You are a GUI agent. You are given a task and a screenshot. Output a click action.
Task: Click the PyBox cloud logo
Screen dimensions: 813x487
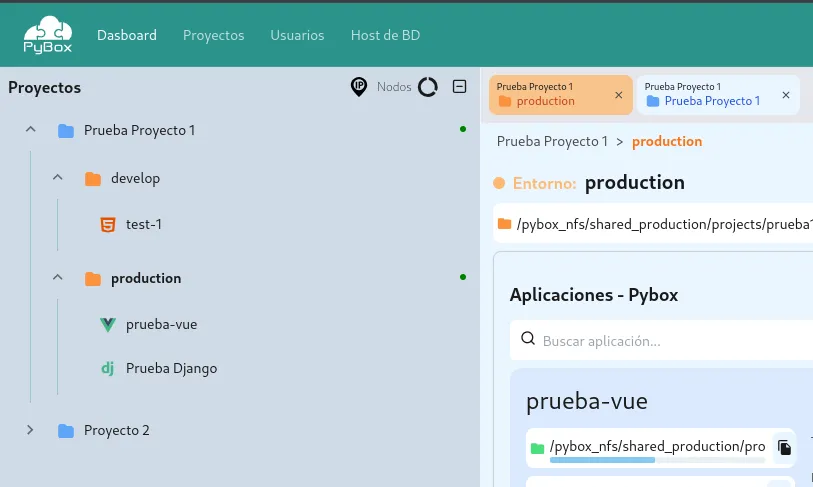point(48,34)
